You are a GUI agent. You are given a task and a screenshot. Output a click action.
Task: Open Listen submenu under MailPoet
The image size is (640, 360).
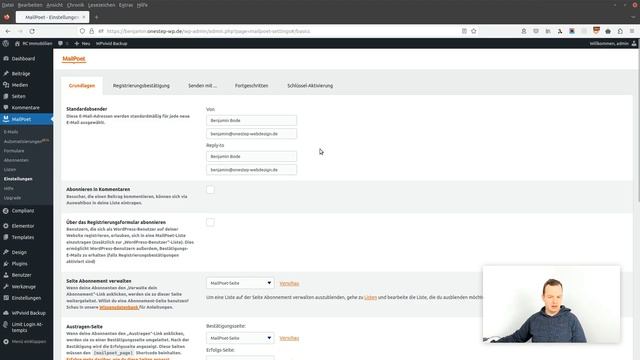(x=10, y=170)
